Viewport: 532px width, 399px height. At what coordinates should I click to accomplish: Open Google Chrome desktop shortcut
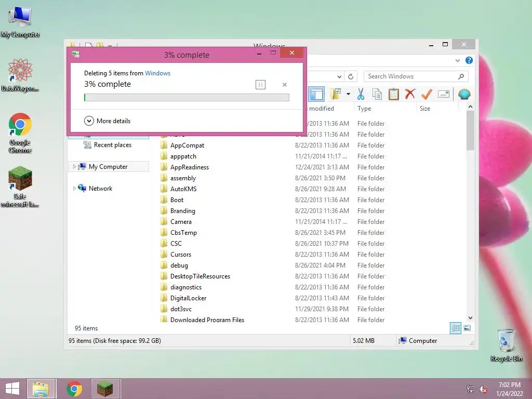pyautogui.click(x=20, y=133)
